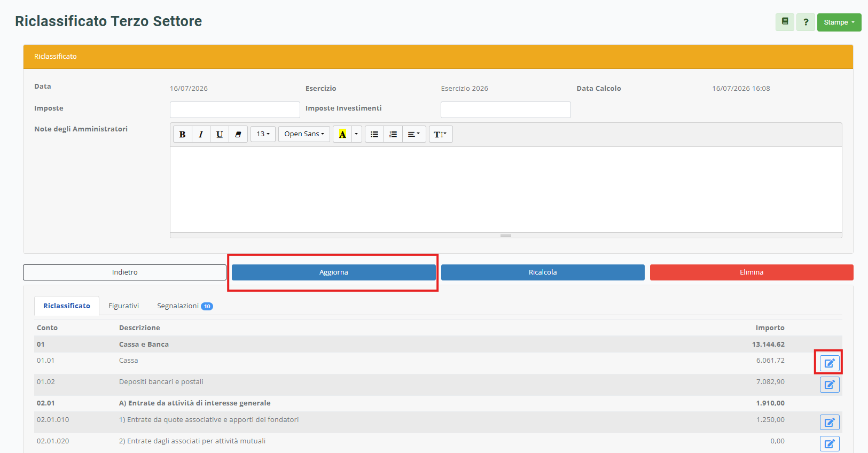Screen dimensions: 868x453
Task: Click the eraser remove formatting icon
Action: tap(238, 134)
